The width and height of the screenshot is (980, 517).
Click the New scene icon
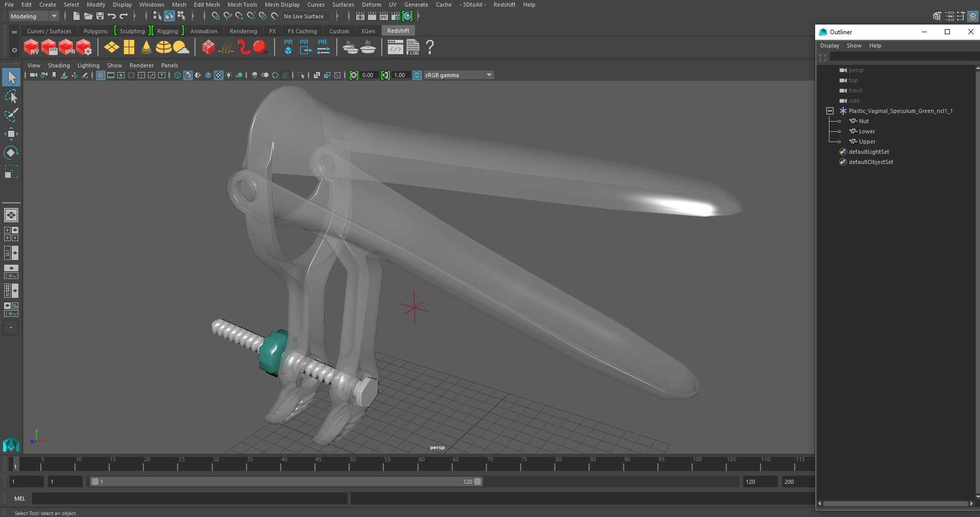76,16
